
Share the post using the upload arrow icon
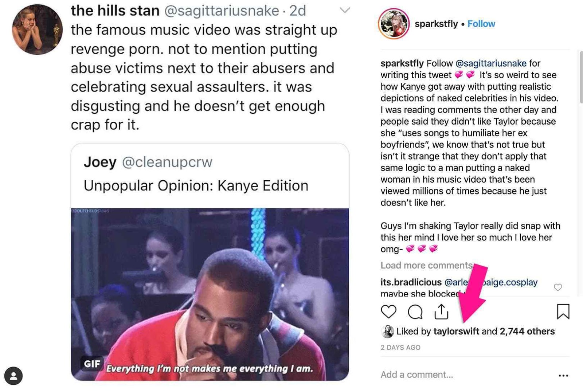[441, 311]
